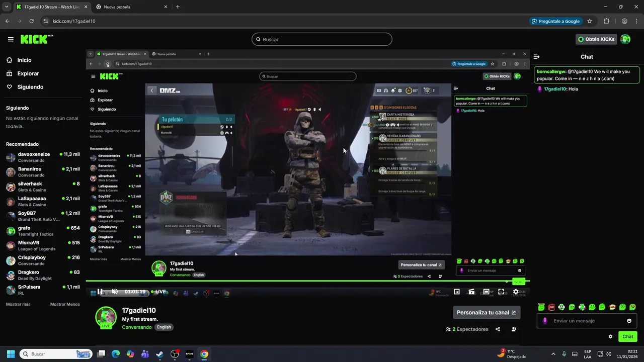Screen dimensions: 644x362
Task: Bookmark this page with the star
Action: (590, 21)
